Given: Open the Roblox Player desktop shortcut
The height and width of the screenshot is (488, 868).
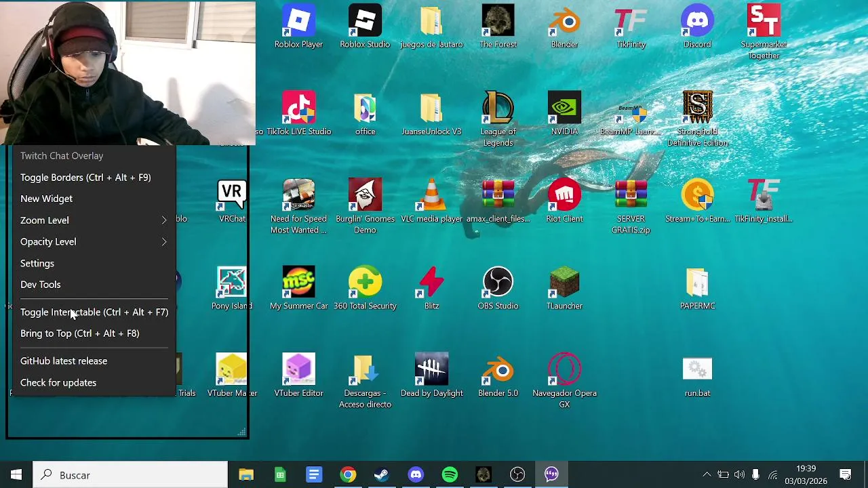Looking at the screenshot, I should pos(298,27).
